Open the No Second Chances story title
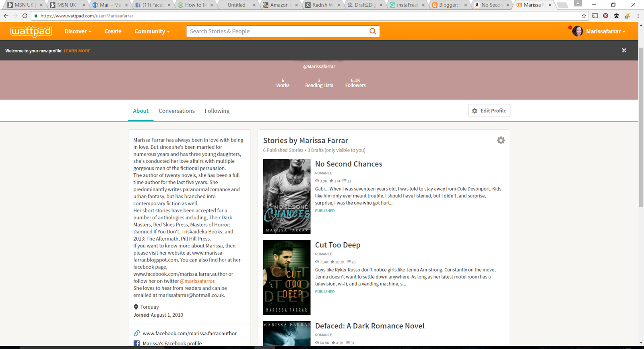 click(x=349, y=164)
